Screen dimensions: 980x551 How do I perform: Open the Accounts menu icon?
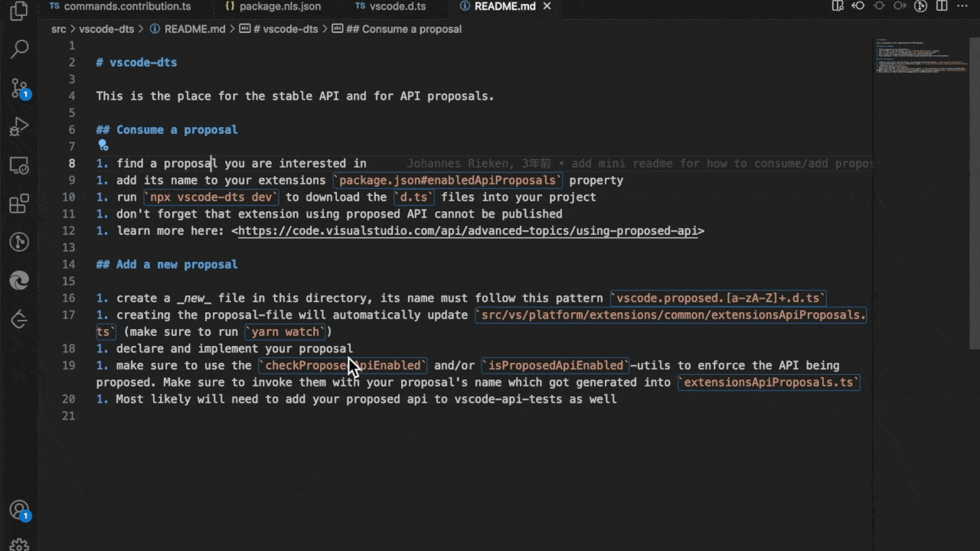[x=19, y=510]
